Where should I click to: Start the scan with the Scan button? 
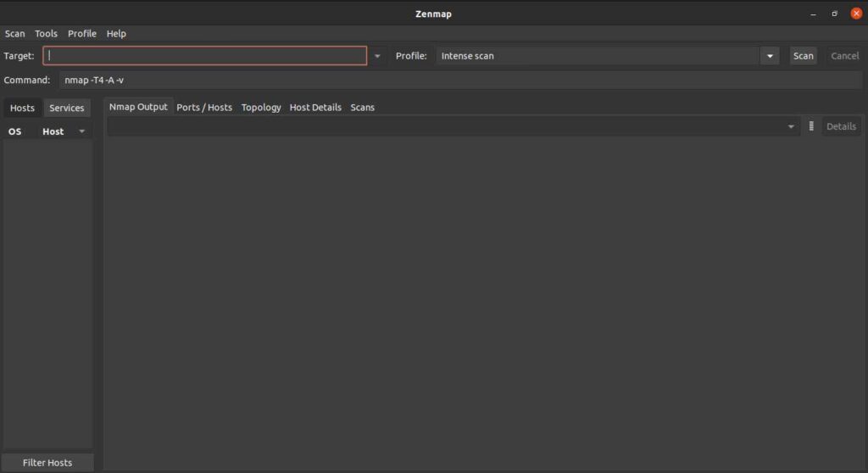tap(804, 56)
